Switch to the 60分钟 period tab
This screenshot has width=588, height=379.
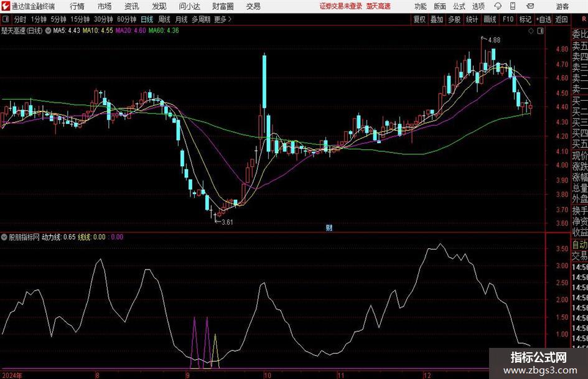(126, 19)
